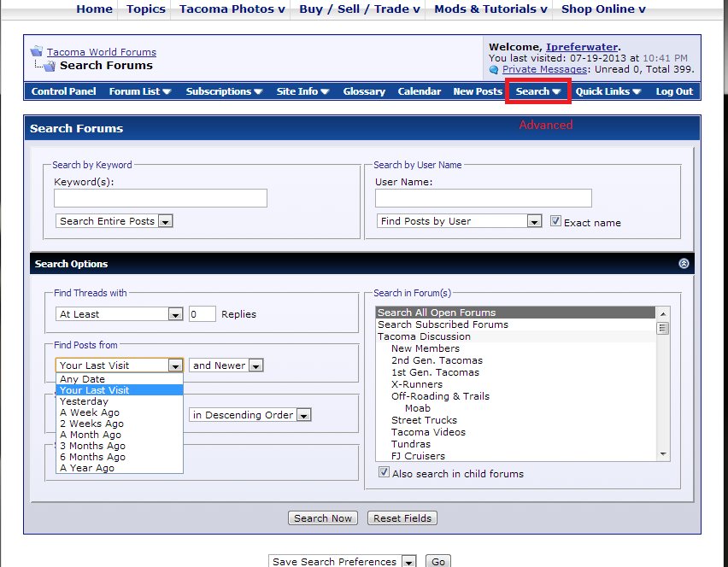The width and height of the screenshot is (728, 567).
Task: Select Moab forum
Action: (x=515, y=408)
